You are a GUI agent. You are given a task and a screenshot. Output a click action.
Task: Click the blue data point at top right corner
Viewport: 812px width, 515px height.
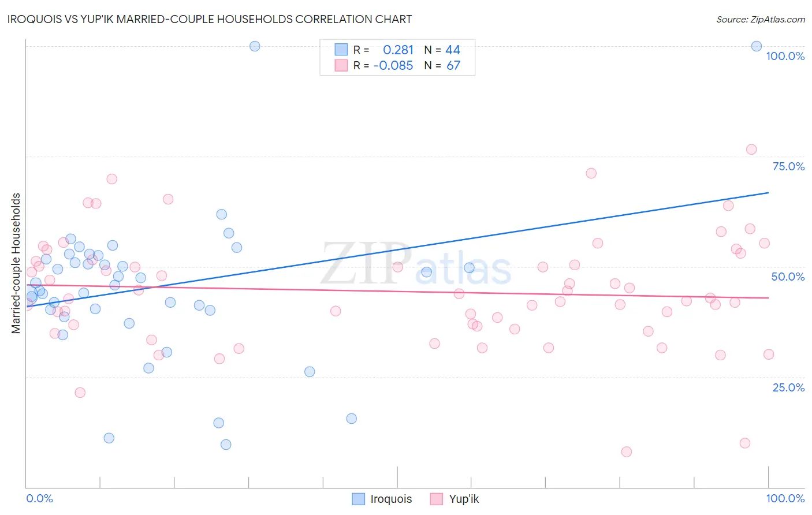(x=757, y=46)
